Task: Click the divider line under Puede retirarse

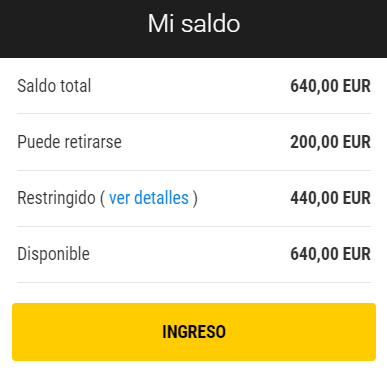Action: tap(194, 170)
